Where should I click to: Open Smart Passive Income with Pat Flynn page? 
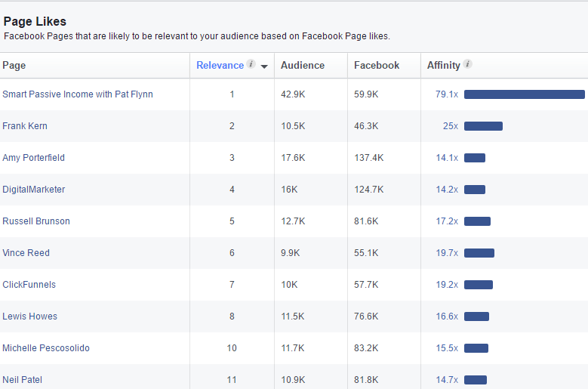tap(78, 94)
